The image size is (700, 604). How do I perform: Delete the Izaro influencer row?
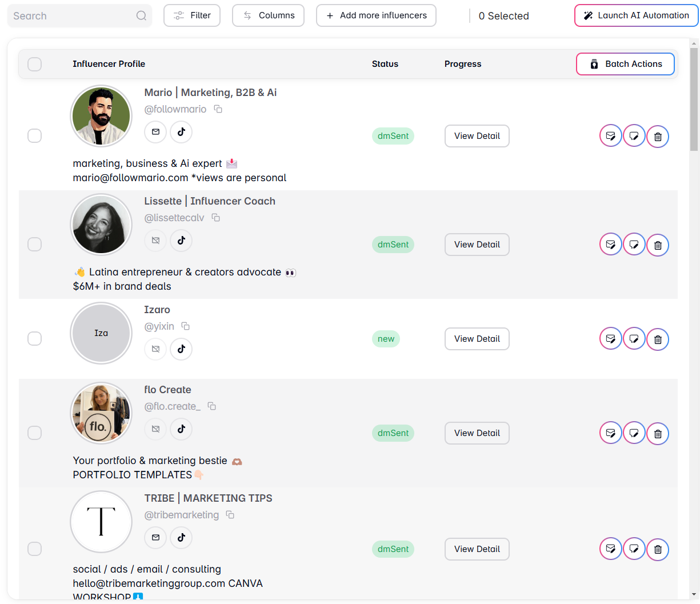[658, 339]
